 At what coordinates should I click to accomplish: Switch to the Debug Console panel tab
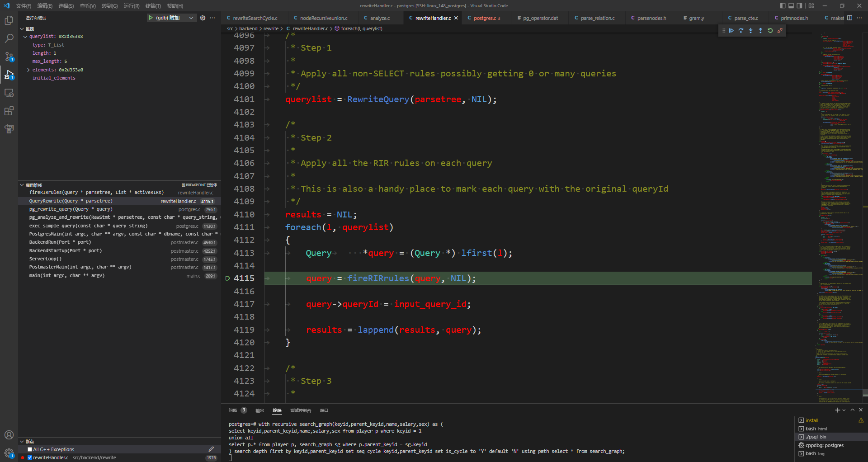tap(301, 410)
